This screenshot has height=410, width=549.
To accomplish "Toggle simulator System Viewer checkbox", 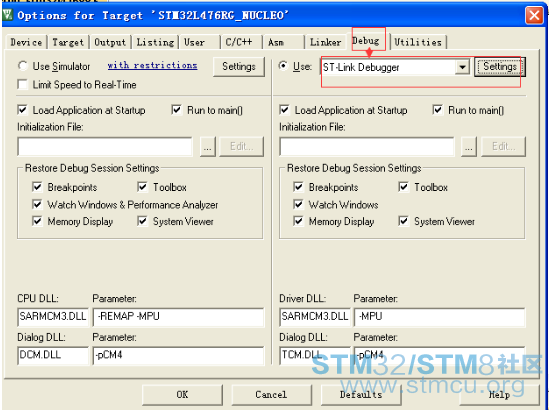I will [x=142, y=221].
